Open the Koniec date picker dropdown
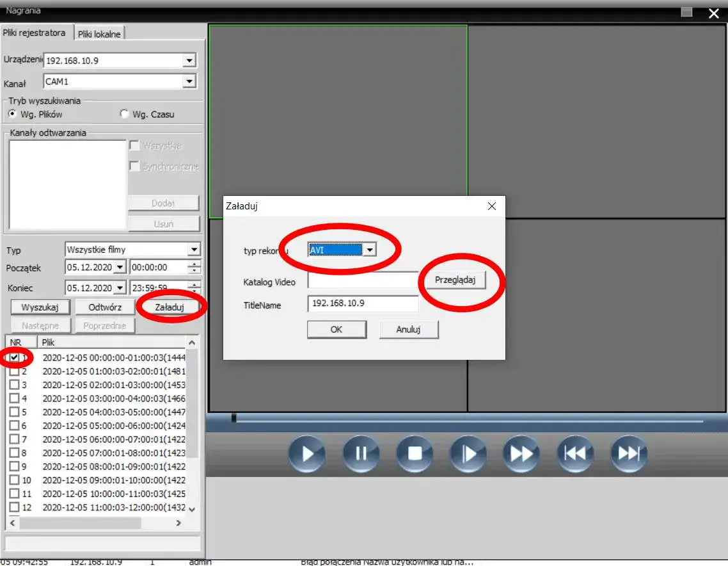This screenshot has height=566, width=728. [x=120, y=287]
